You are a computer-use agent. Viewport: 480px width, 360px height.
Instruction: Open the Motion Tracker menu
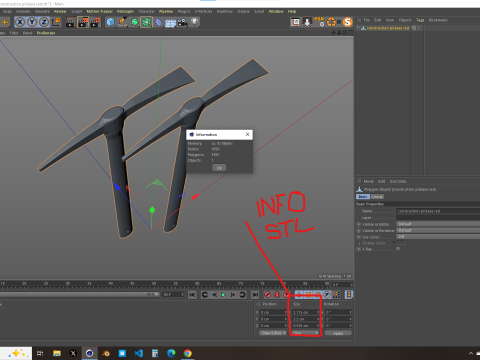pos(99,11)
